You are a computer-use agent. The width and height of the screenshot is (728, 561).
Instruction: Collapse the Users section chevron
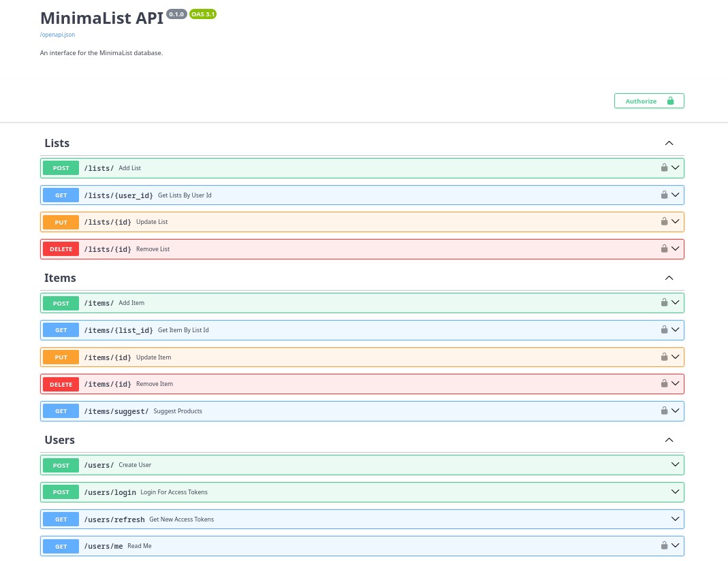[669, 440]
